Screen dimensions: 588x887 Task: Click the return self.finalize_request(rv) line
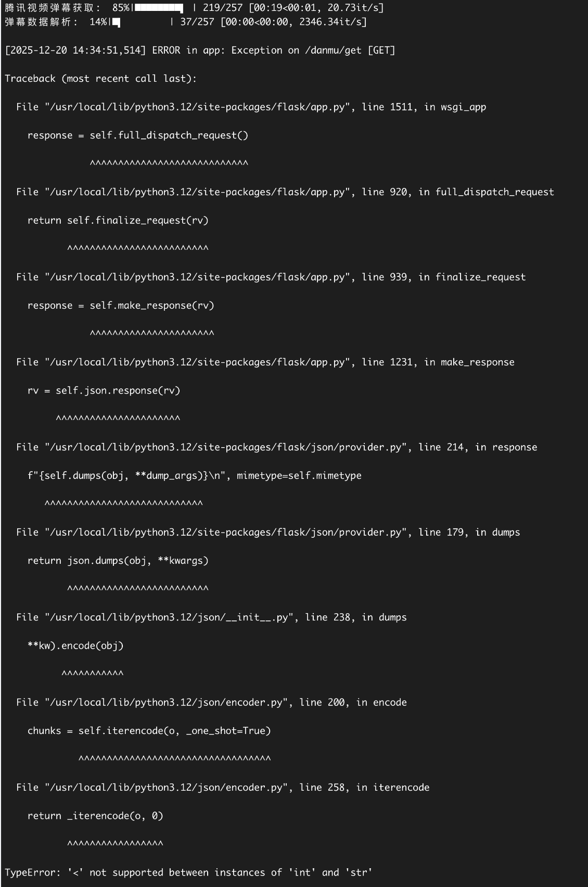[x=118, y=221]
